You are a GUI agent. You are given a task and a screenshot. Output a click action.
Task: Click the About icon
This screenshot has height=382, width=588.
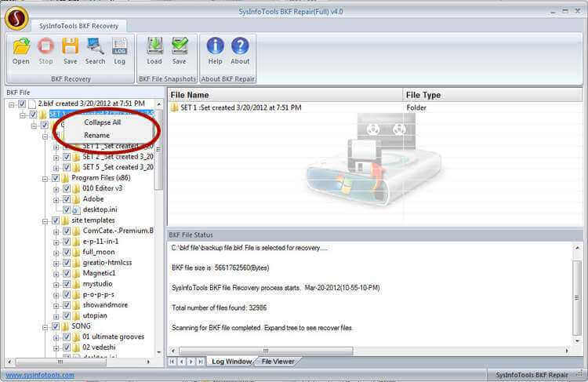240,49
